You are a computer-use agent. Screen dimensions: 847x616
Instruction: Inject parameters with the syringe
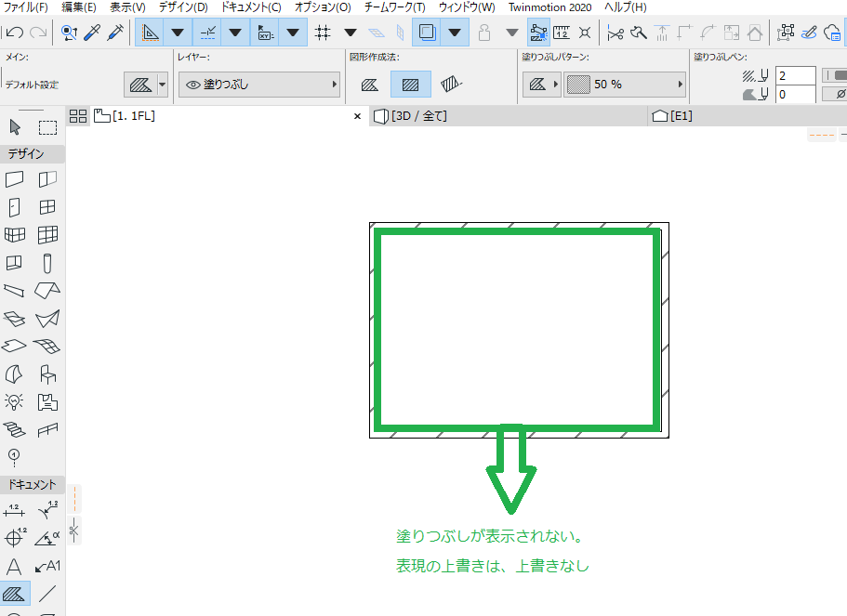115,33
